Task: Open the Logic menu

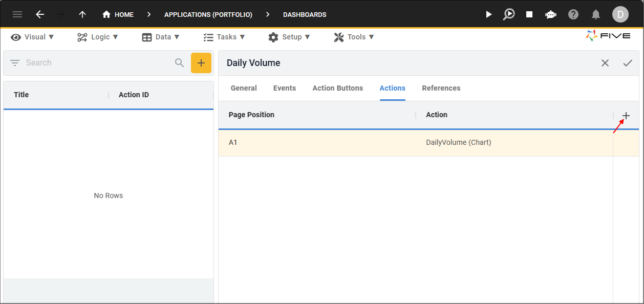Action: click(98, 37)
